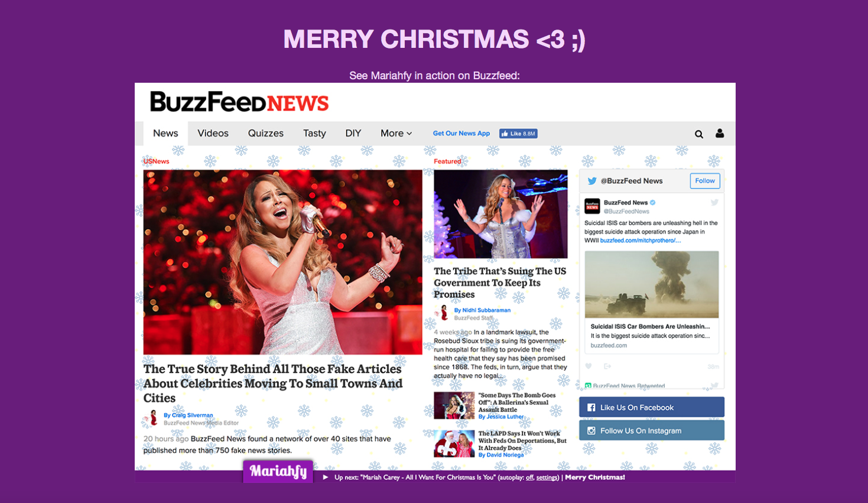
Task: Switch to the Quizzes tab
Action: 266,134
